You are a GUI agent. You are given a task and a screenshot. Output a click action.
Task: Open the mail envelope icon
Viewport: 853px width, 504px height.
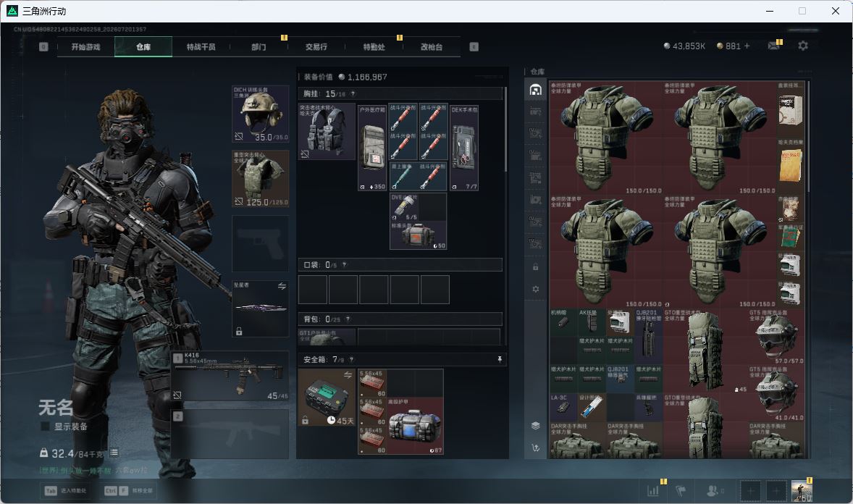click(x=774, y=46)
